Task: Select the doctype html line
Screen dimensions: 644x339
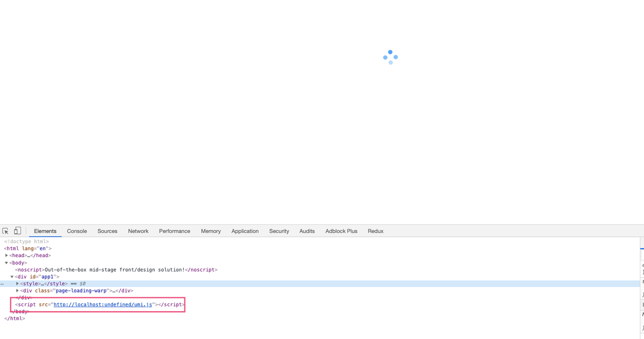Action: [26, 241]
